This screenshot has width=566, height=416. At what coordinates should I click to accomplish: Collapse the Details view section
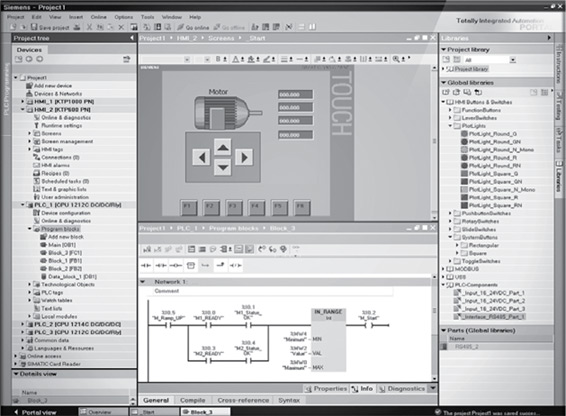16,374
